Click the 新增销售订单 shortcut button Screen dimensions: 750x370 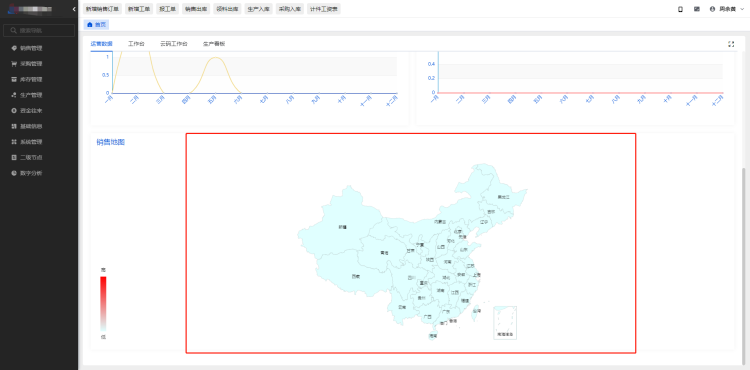coord(102,9)
